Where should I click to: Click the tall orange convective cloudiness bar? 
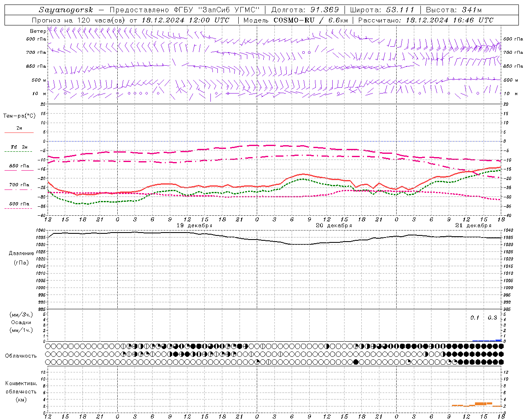[481, 404]
